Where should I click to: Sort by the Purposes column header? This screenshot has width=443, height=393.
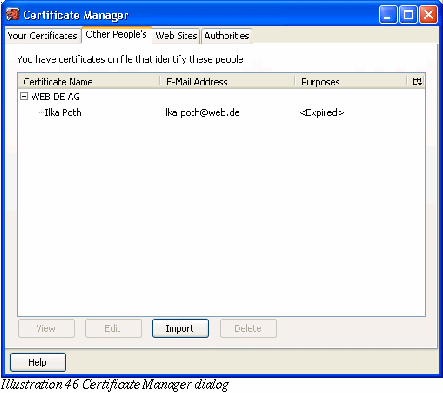click(351, 81)
